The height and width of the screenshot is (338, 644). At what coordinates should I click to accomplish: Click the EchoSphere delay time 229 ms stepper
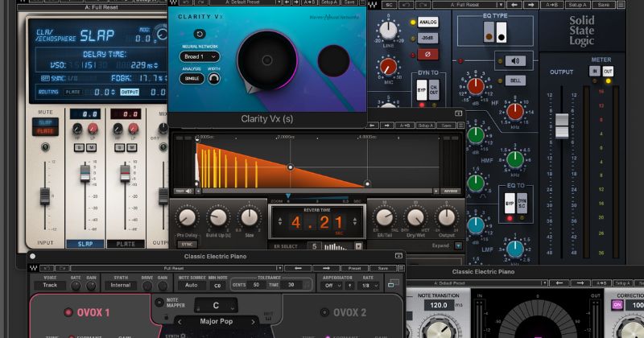(x=155, y=65)
